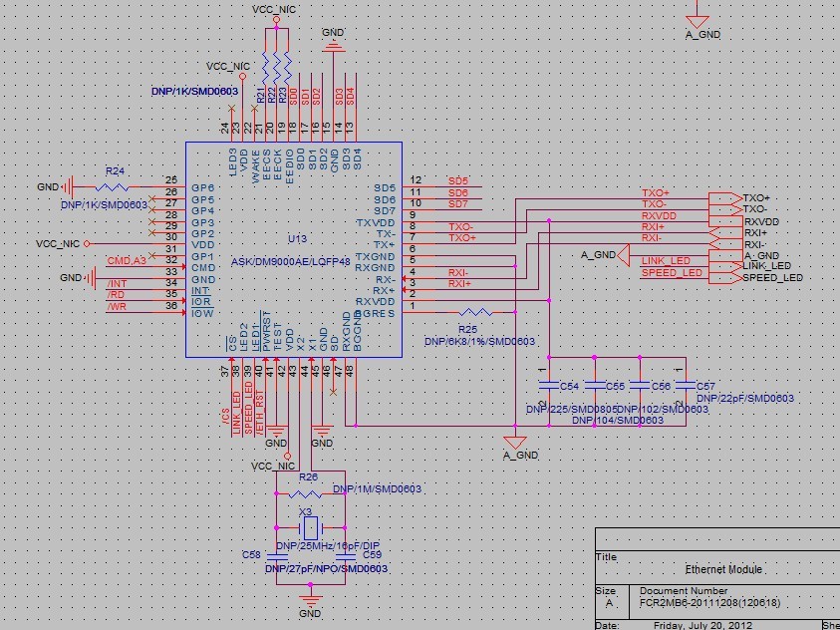Click the date 'Friday, July 20, 2012'
This screenshot has width=840, height=630.
coord(702,625)
